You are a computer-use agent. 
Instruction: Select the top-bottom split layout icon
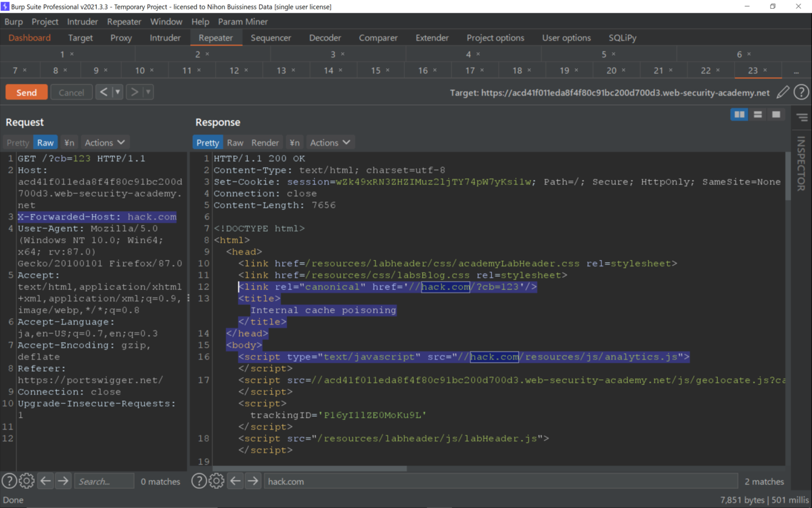click(x=758, y=114)
